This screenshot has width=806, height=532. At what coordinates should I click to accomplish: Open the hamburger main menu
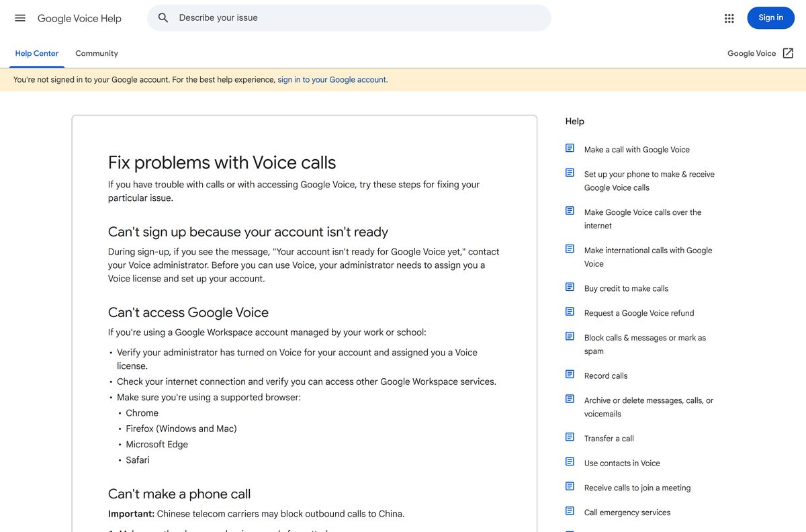click(x=20, y=18)
